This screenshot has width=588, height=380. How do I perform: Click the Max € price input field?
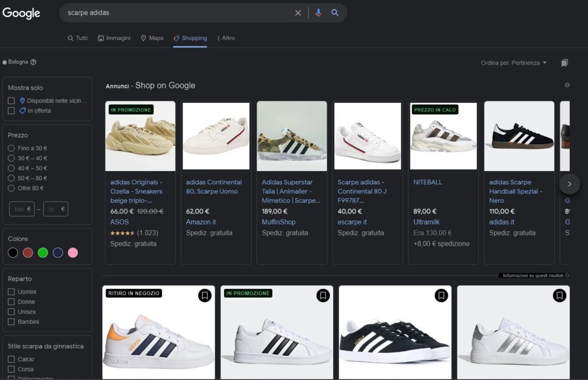click(56, 209)
